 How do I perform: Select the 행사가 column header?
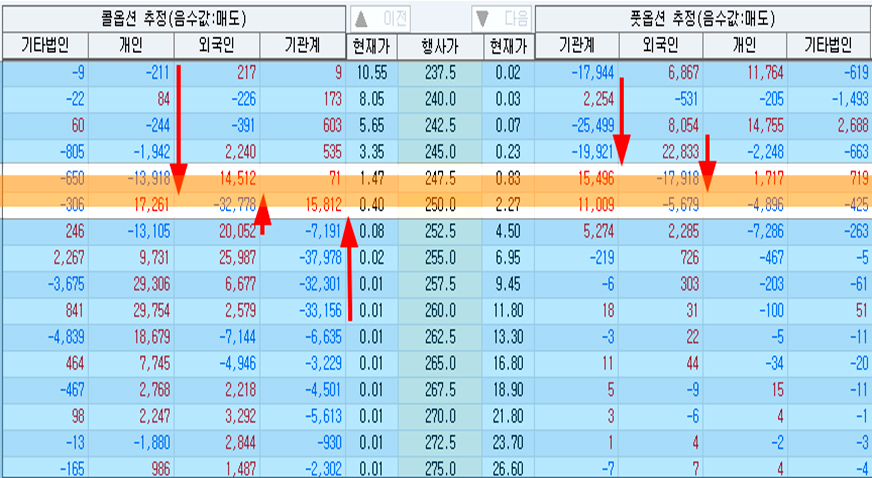[439, 45]
